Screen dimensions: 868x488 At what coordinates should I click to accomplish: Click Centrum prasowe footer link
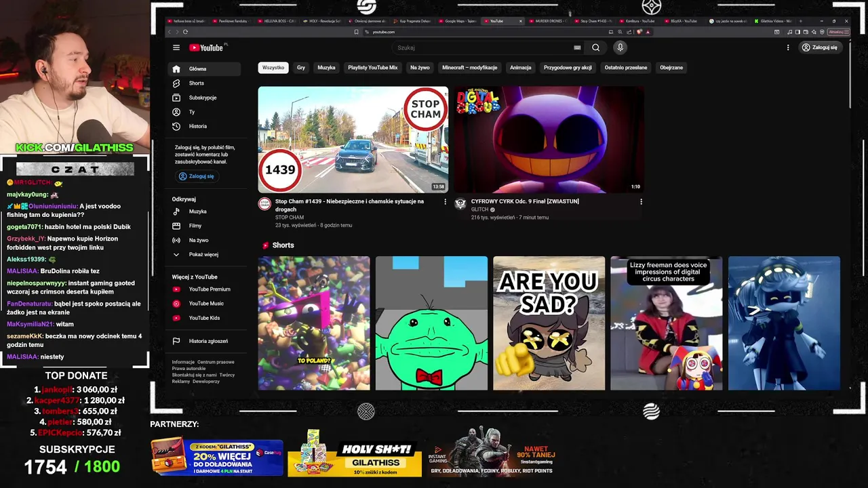coord(216,362)
